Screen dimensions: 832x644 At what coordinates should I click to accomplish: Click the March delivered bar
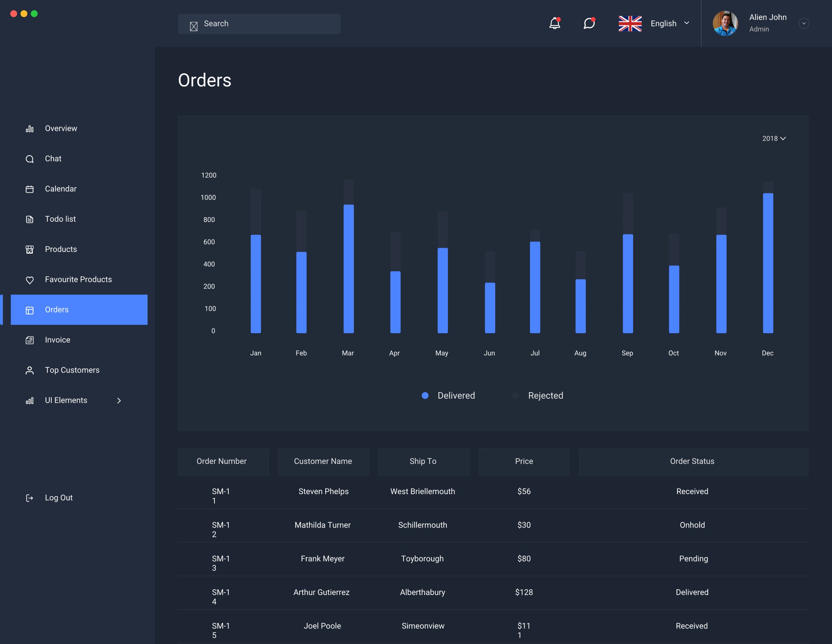[x=349, y=269]
